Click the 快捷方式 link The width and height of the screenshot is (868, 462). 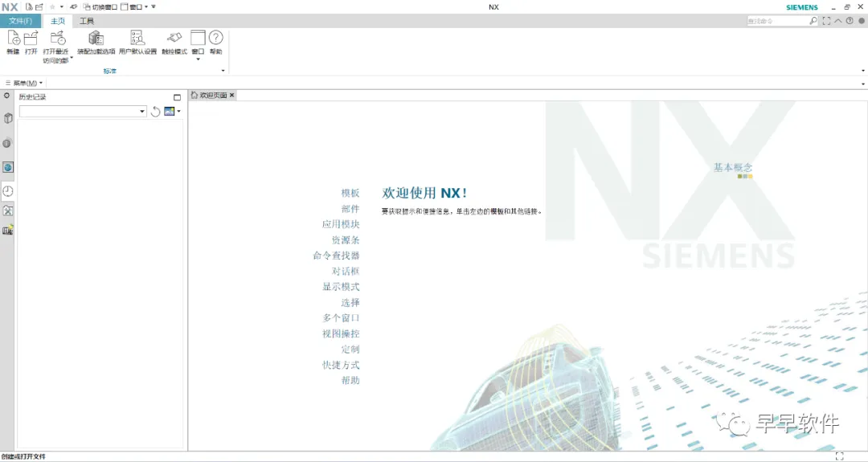click(x=341, y=365)
